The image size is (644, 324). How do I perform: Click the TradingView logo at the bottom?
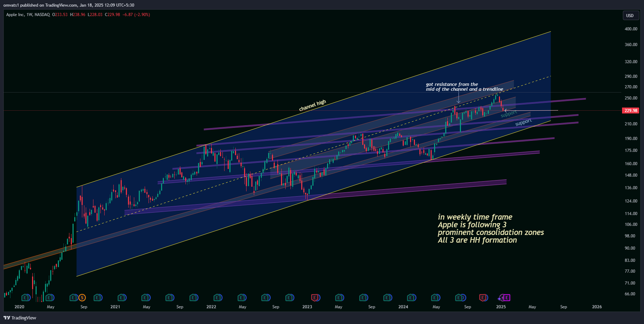(20, 318)
